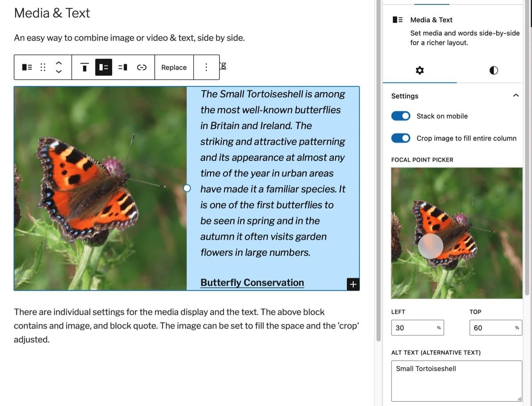The width and height of the screenshot is (532, 406).
Task: Move block up with the up arrow
Action: [59, 63]
